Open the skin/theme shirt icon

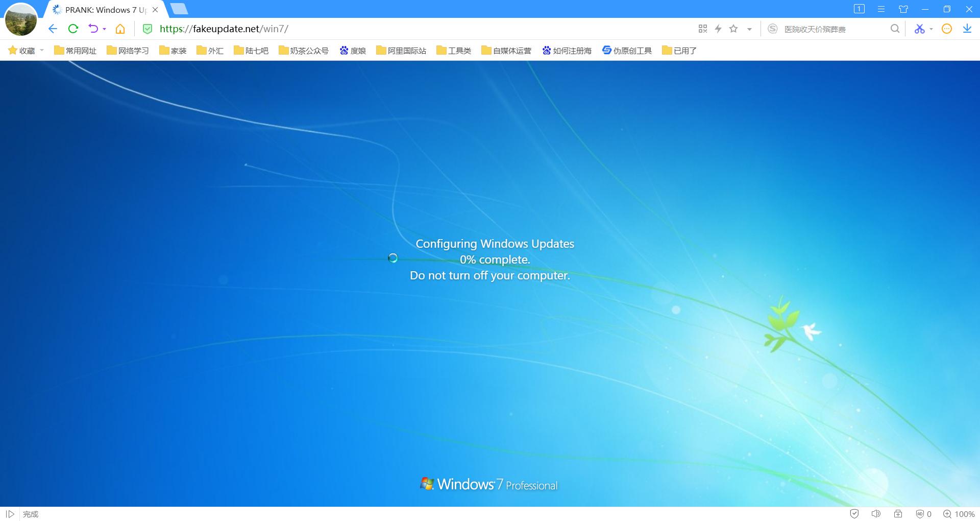pyautogui.click(x=903, y=9)
